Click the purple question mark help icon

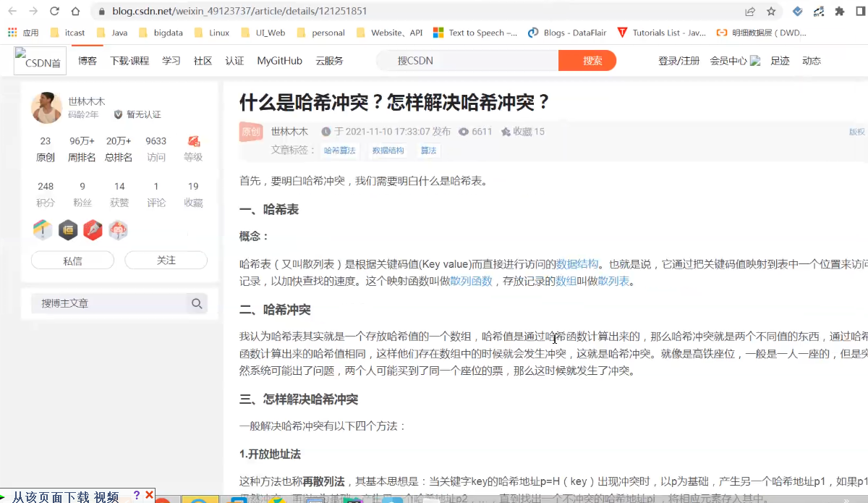[136, 495]
